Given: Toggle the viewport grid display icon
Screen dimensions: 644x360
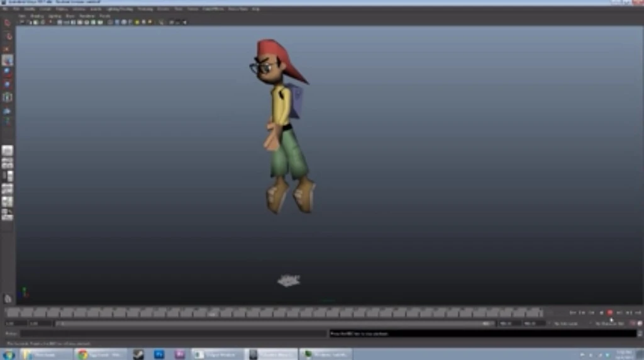Looking at the screenshot, I should [61, 22].
